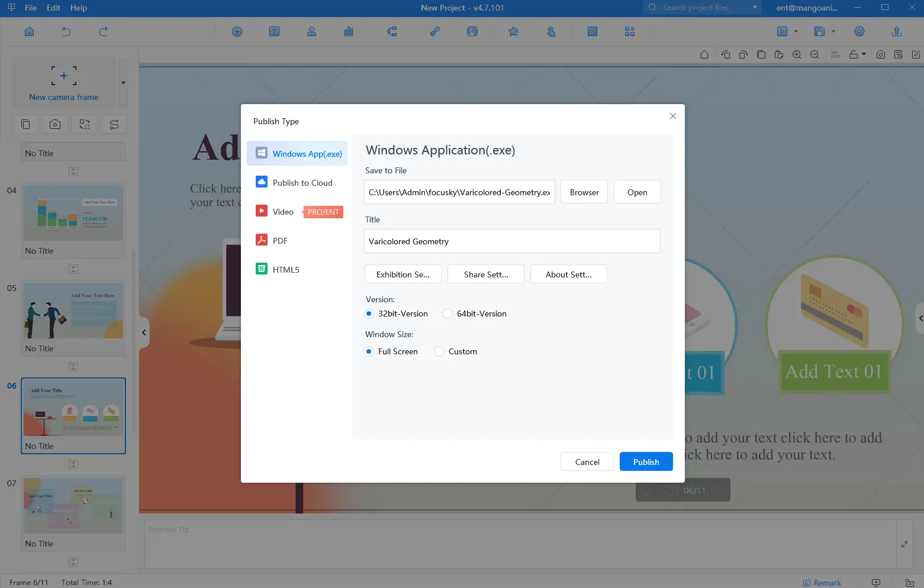Image resolution: width=924 pixels, height=588 pixels.
Task: Open the save button dropdown arrow
Action: tap(833, 31)
